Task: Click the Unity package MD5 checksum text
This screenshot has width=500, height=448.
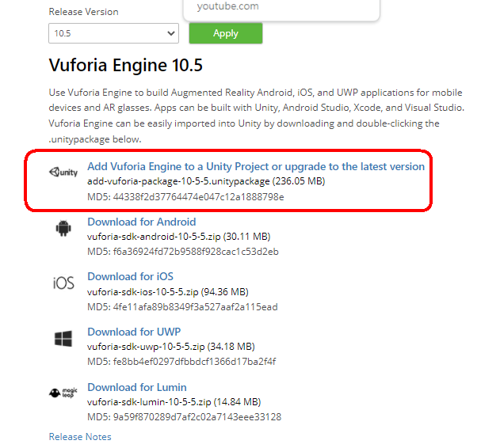Action: (185, 197)
